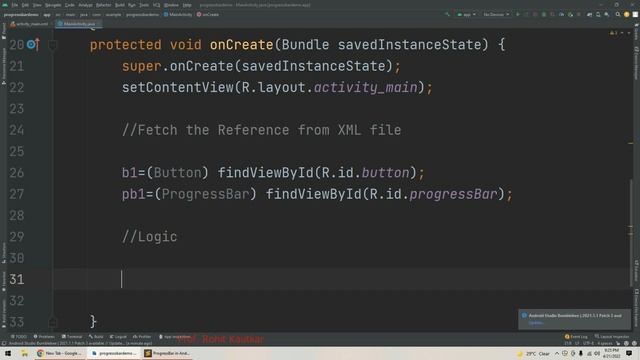Click the Android Studio status bar update message
Image resolution: width=640 pixels, height=360 pixels.
(80, 344)
